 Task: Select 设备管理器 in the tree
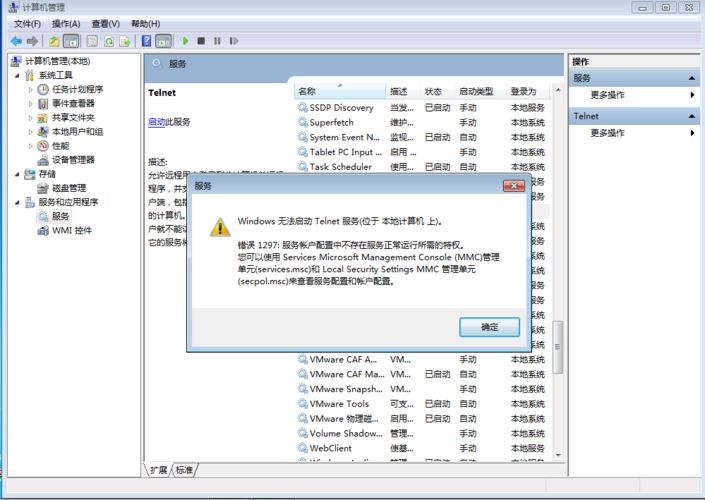tap(73, 160)
